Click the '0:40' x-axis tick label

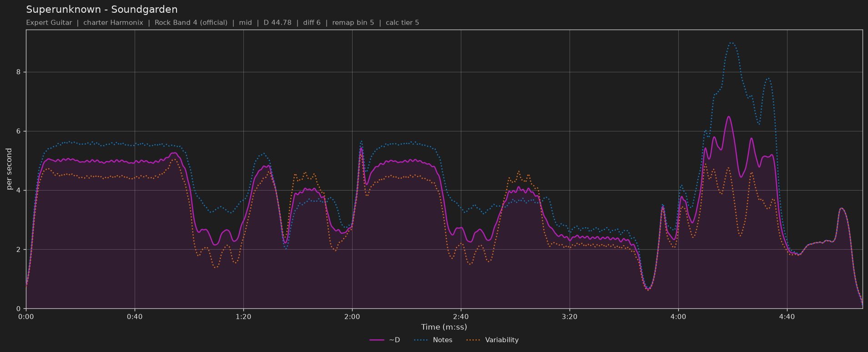tap(135, 317)
